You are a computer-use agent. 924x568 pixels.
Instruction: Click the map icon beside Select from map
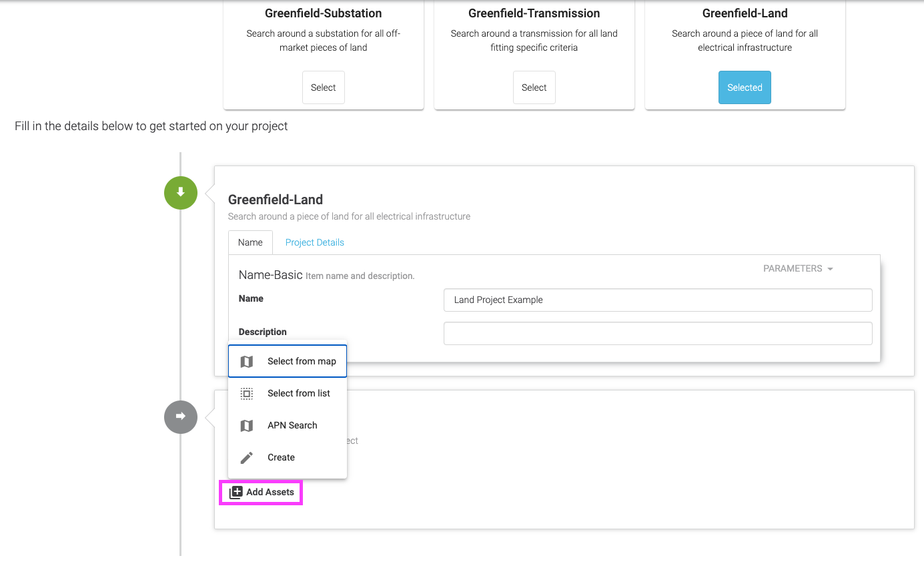247,362
